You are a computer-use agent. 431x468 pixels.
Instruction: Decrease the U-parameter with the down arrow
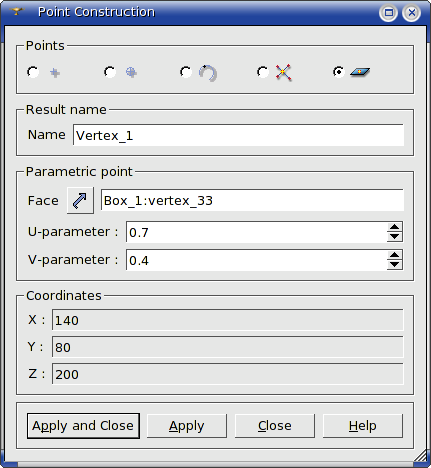(x=395, y=237)
